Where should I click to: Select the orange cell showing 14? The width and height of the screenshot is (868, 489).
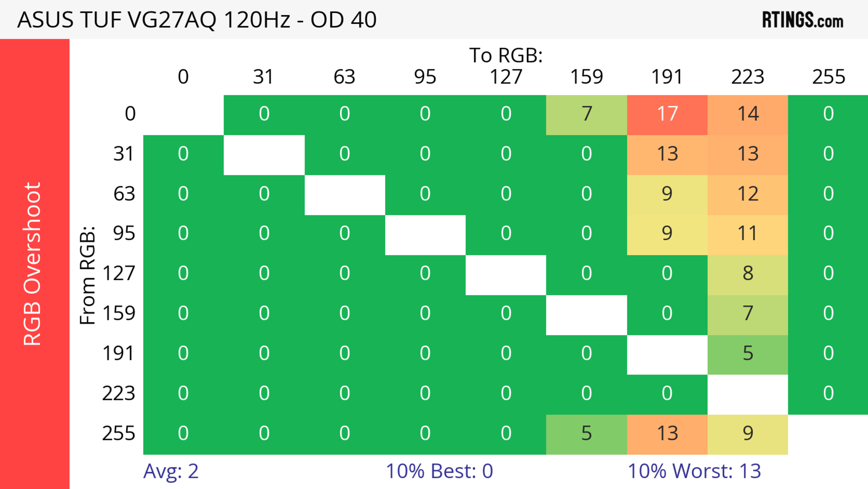point(748,114)
